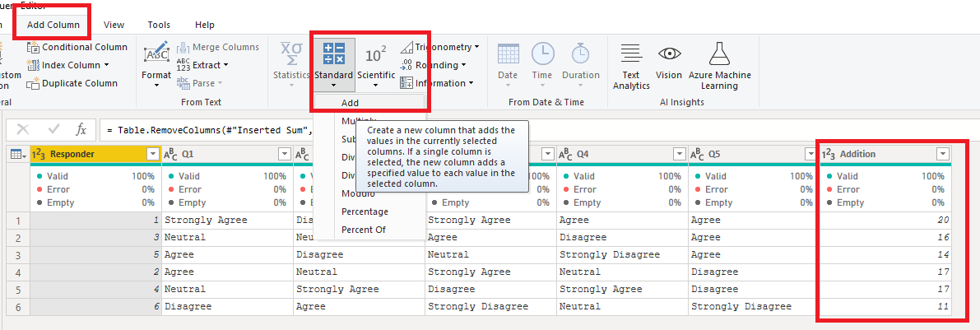Image resolution: width=980 pixels, height=330 pixels.
Task: Click Q4 cell 'Strongly Disagree'
Action: click(x=623, y=255)
